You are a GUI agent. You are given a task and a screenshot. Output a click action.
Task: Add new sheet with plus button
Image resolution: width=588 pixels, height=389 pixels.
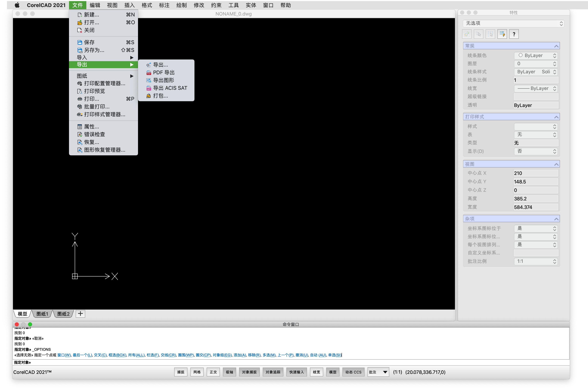(x=80, y=314)
